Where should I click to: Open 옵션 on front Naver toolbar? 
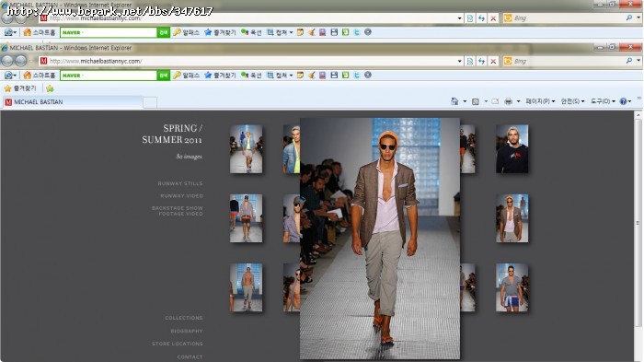coord(251,76)
